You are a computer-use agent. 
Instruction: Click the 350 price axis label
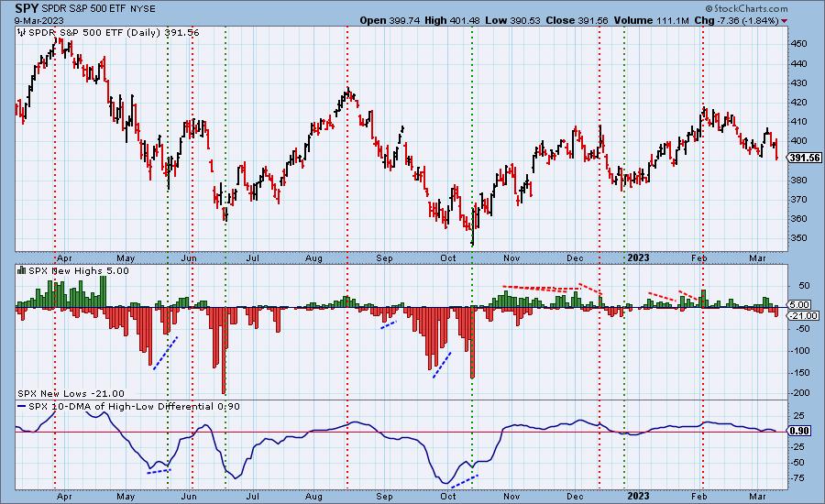click(798, 237)
